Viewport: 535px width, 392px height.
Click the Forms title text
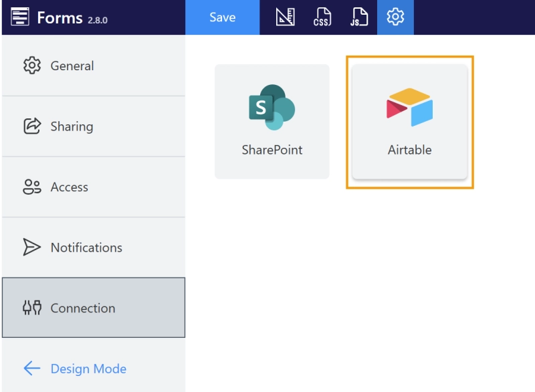pyautogui.click(x=60, y=18)
